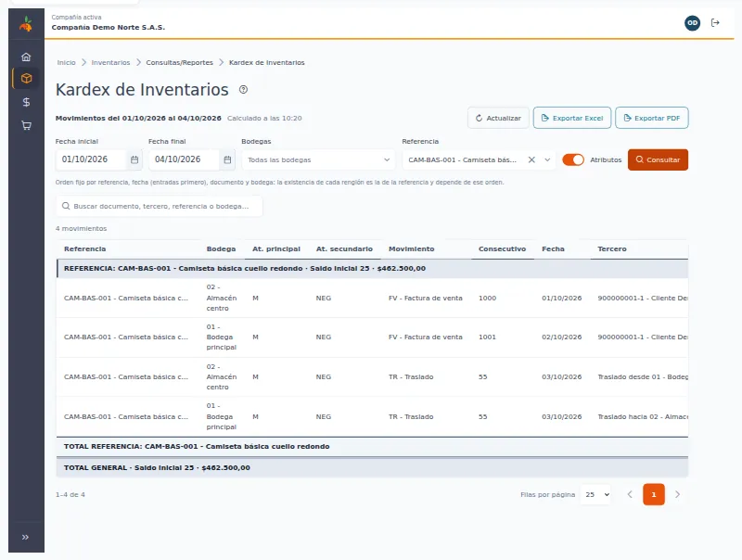Click 'Calculado a las 10:20' text
The image size is (742, 560).
click(x=264, y=119)
